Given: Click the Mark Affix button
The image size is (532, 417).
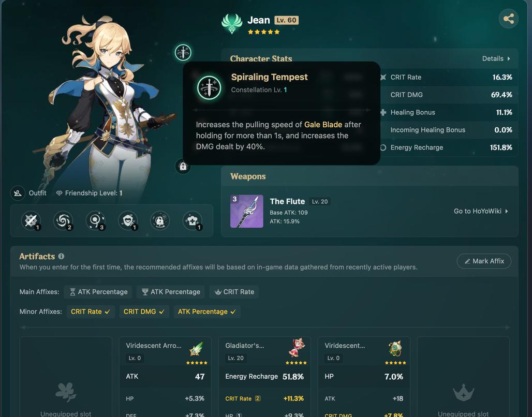Looking at the screenshot, I should [484, 261].
